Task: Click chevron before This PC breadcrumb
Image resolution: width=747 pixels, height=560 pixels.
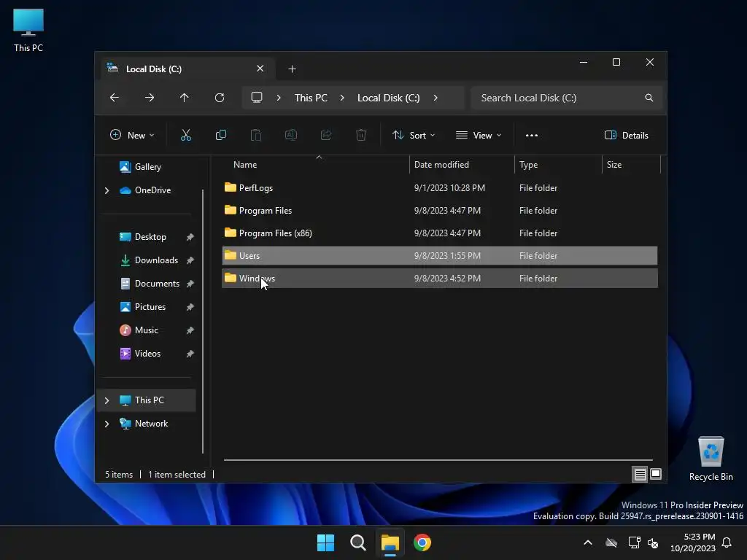Action: (279, 98)
